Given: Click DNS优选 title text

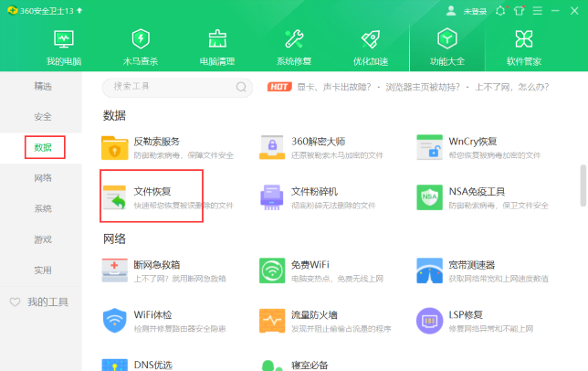Looking at the screenshot, I should (x=153, y=365).
